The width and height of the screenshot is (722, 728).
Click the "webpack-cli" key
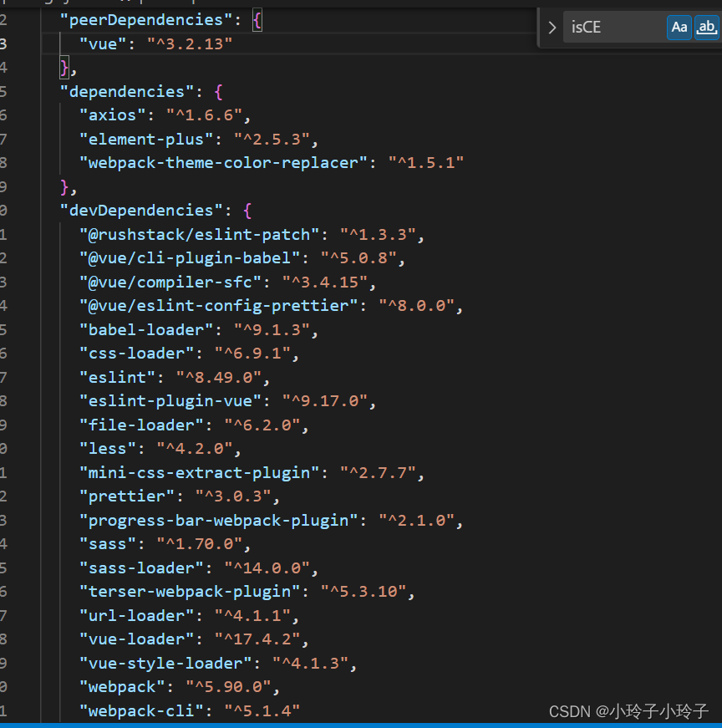click(x=141, y=711)
